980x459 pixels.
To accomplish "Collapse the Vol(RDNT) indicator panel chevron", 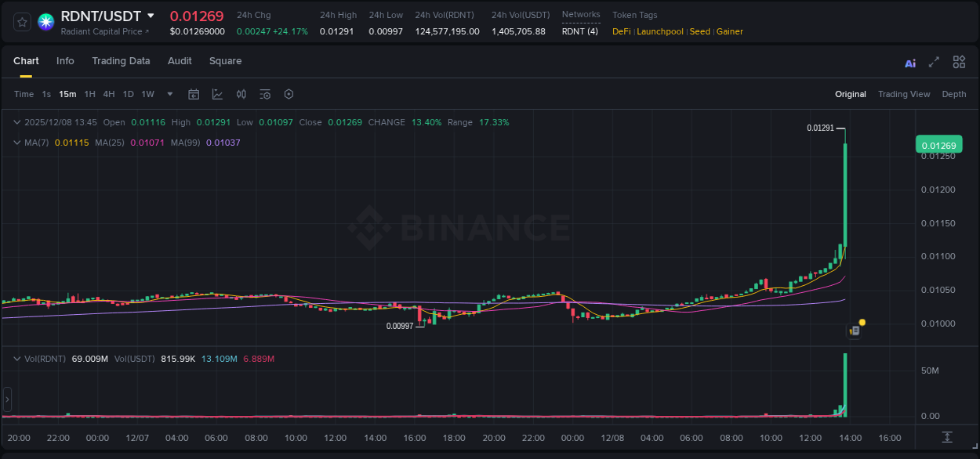I will [16, 358].
